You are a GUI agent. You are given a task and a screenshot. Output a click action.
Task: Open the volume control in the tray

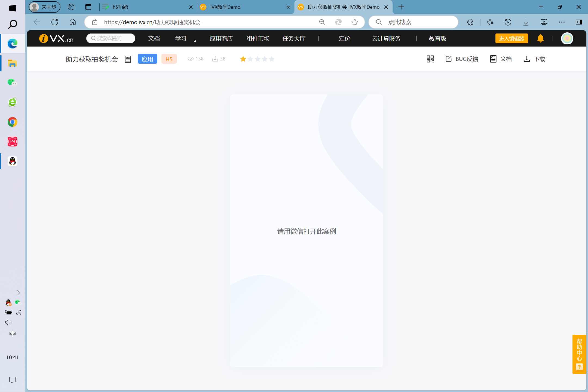(x=8, y=322)
